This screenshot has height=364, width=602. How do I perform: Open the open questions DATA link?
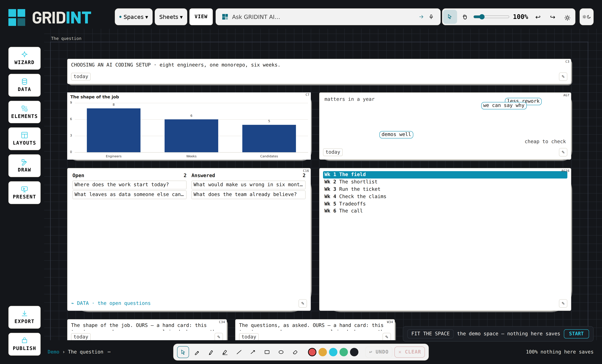pyautogui.click(x=111, y=303)
